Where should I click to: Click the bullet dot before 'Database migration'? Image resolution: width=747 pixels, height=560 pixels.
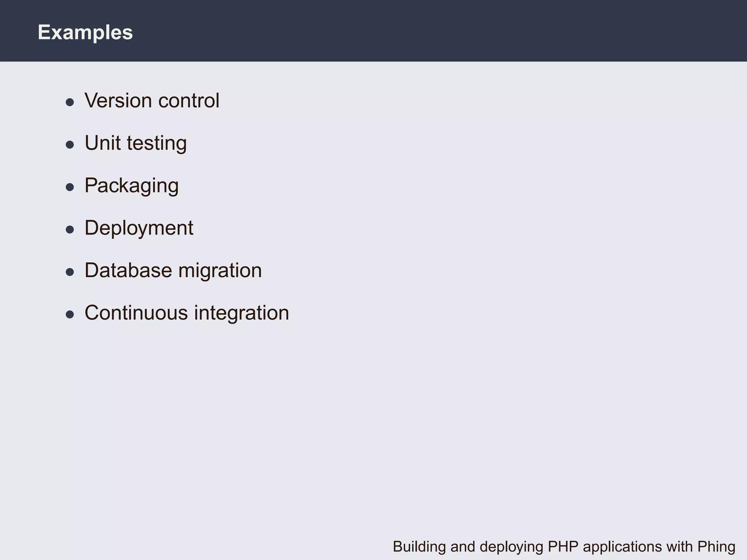click(70, 272)
